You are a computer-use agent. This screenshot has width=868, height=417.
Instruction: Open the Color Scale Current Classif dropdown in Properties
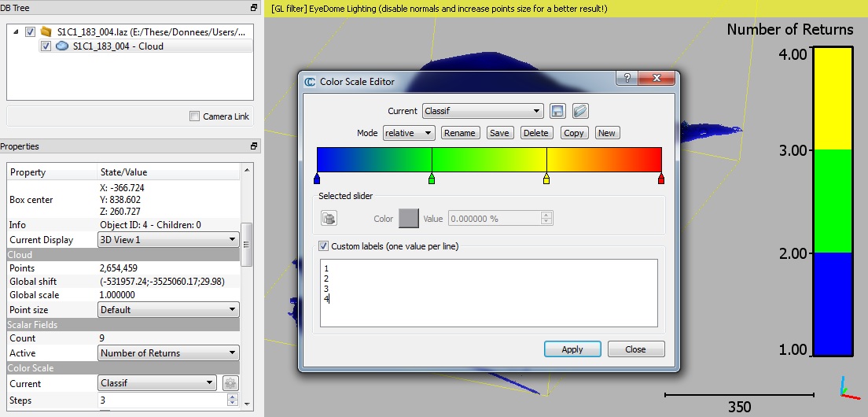tap(157, 382)
